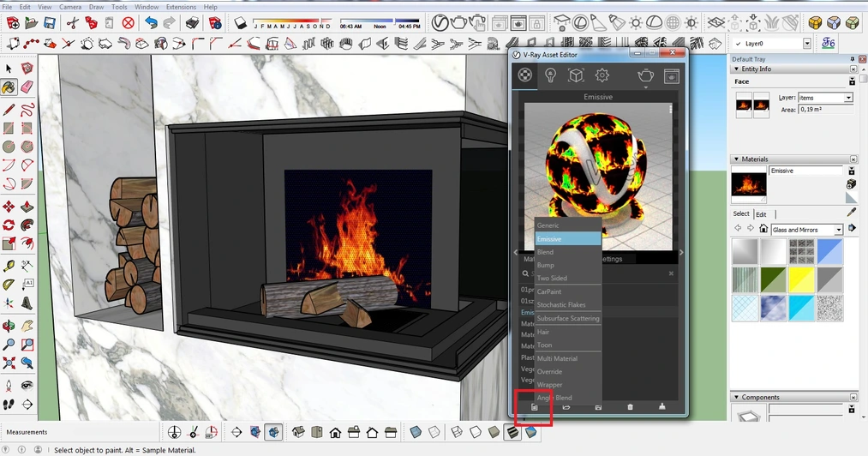
Task: Click Add Material icon in Asset Editor
Action: tap(534, 407)
